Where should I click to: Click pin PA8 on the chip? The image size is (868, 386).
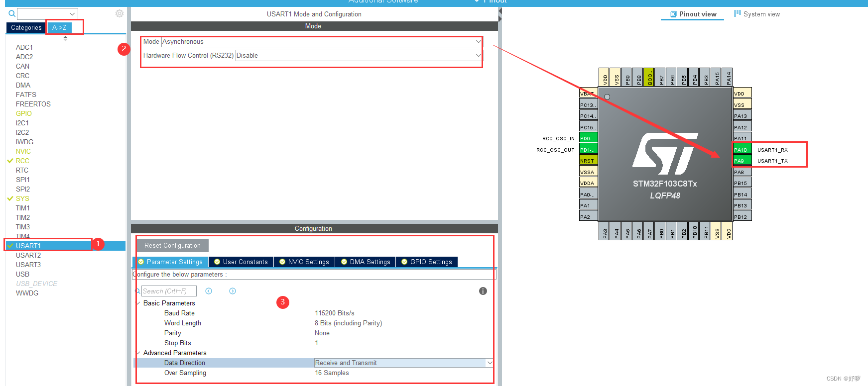coord(742,172)
